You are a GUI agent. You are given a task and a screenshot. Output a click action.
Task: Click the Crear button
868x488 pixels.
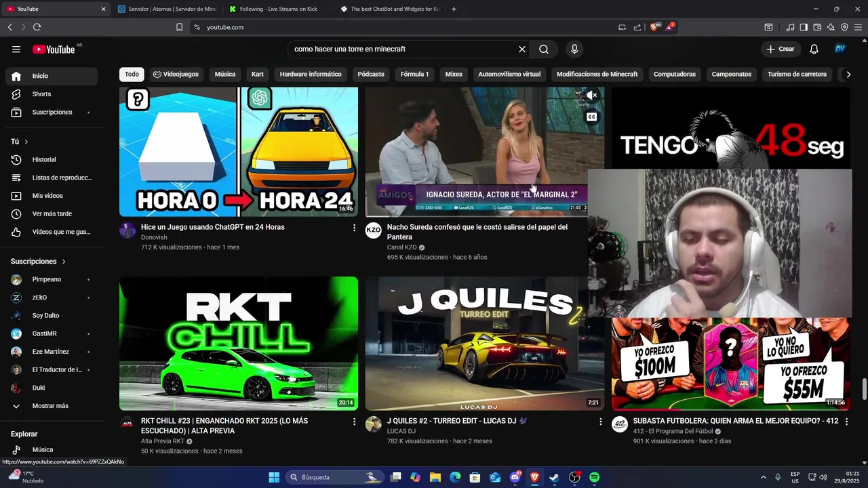781,49
